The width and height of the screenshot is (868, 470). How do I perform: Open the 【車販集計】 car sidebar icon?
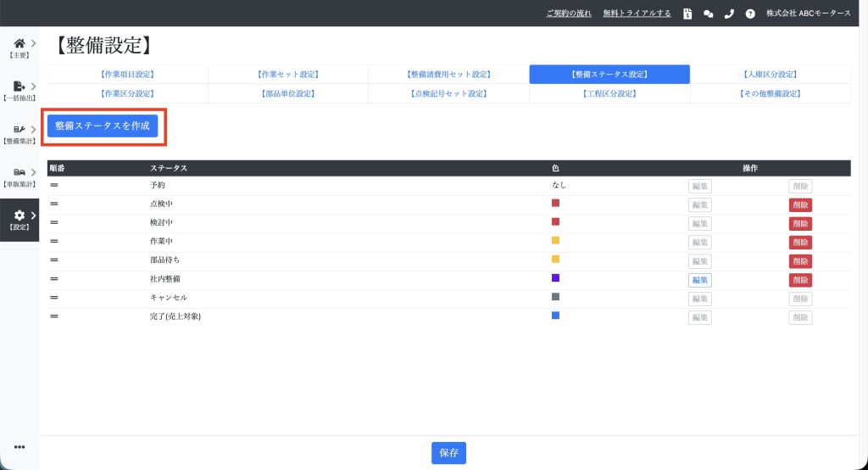[19, 172]
